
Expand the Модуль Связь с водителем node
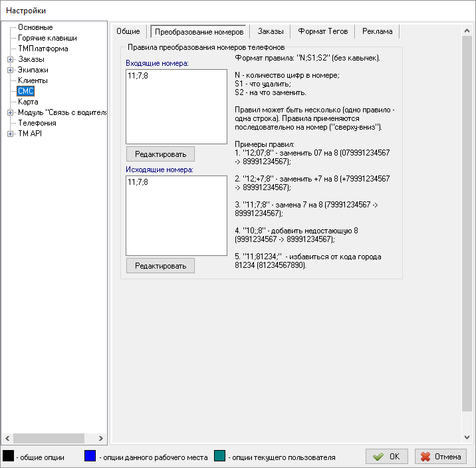pos(10,112)
